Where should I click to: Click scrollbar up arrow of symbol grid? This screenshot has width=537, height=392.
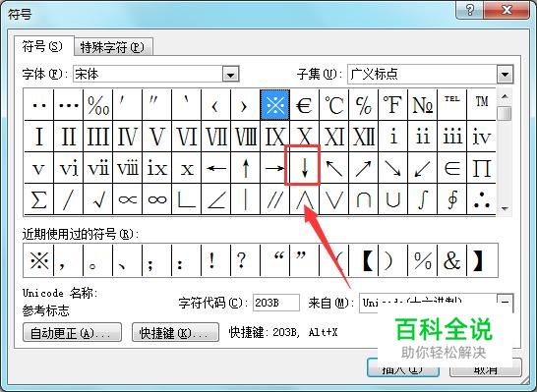(x=505, y=96)
